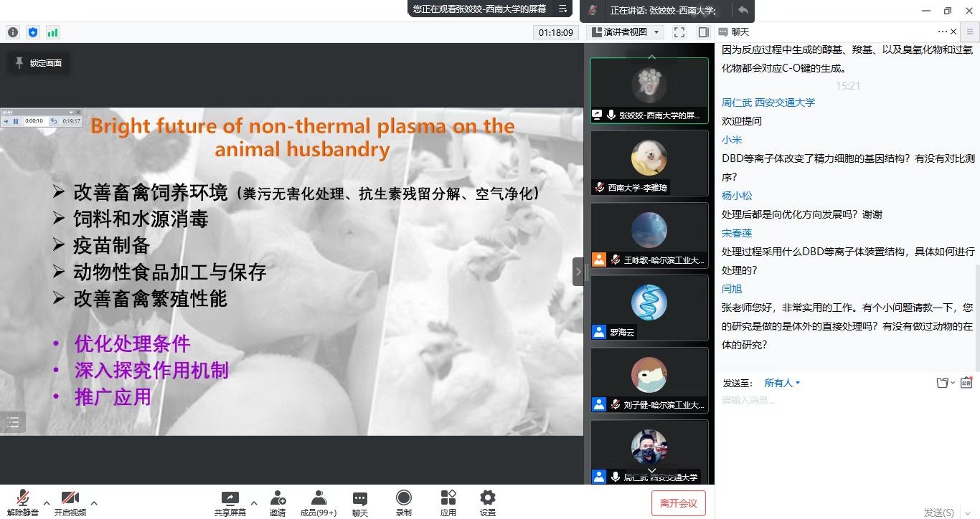The height and width of the screenshot is (519, 980).
Task: Open the 邀请 invite icon
Action: [x=278, y=503]
